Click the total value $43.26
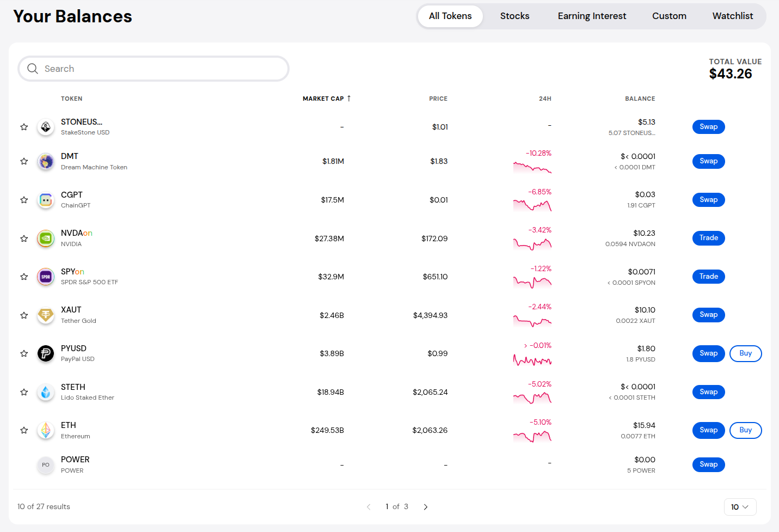Viewport: 779px width, 532px height. (731, 74)
